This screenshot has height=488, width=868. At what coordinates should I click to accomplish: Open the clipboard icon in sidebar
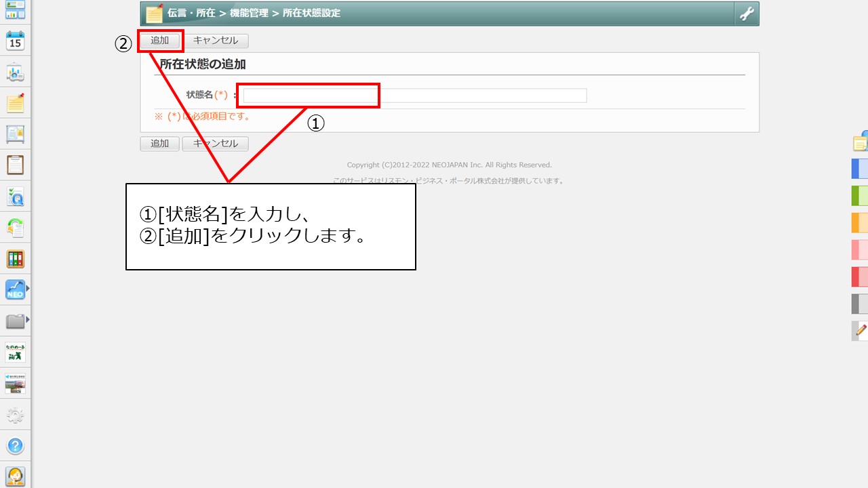point(15,165)
